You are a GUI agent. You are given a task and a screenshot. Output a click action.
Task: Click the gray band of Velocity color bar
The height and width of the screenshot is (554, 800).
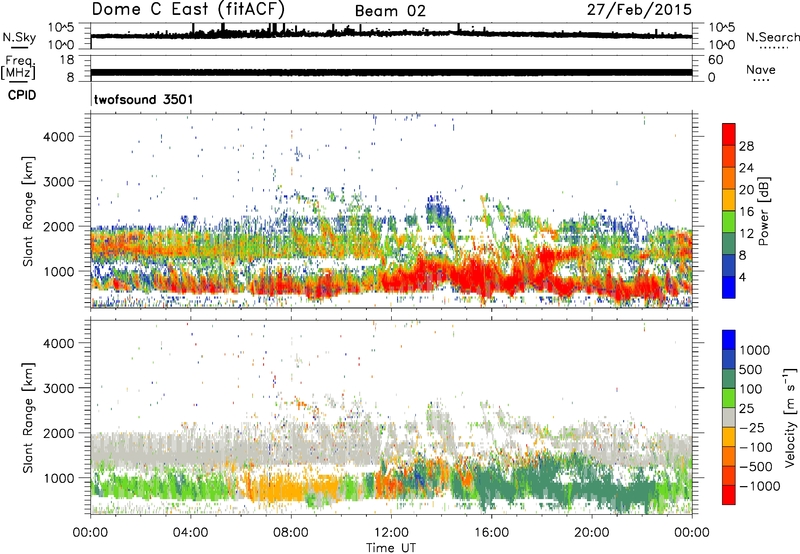point(729,418)
